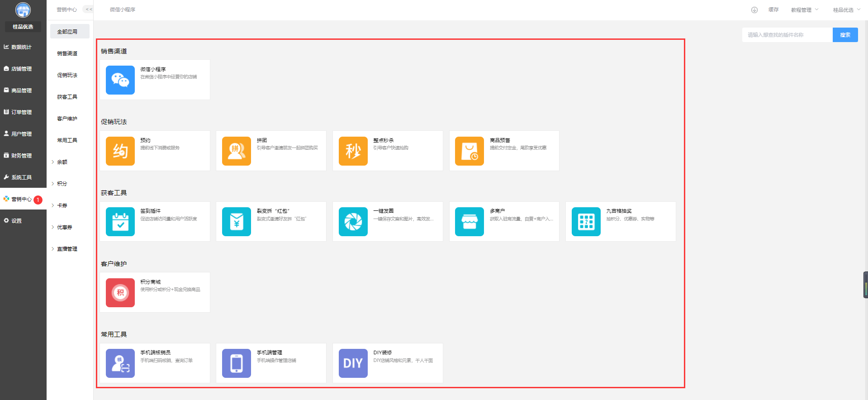
Task: Focus the plugin name search field
Action: click(787, 35)
